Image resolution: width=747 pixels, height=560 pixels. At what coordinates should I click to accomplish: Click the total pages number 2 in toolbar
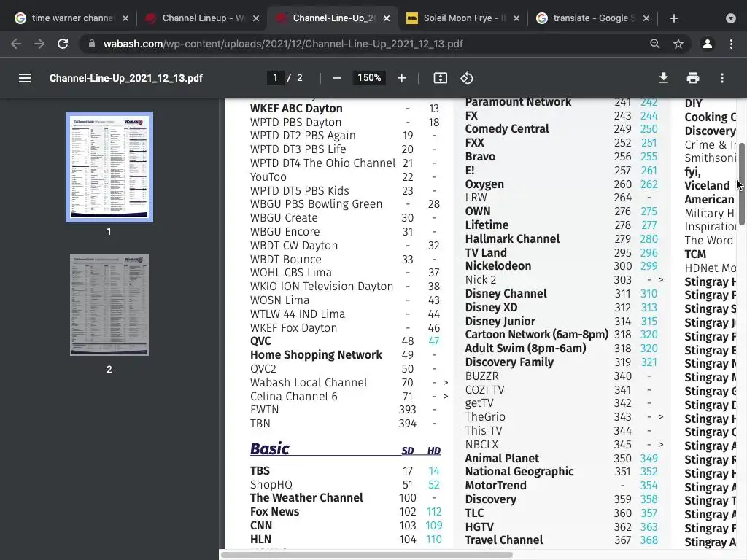click(x=300, y=77)
